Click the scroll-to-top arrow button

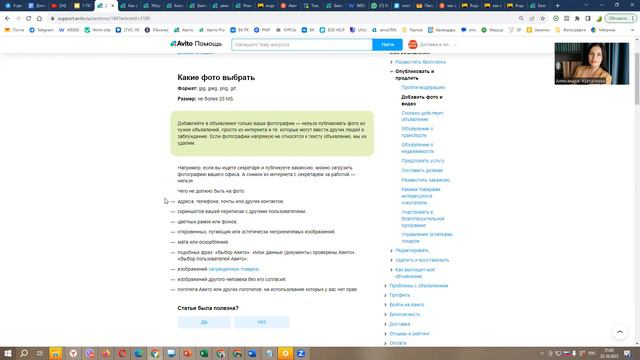tap(620, 332)
